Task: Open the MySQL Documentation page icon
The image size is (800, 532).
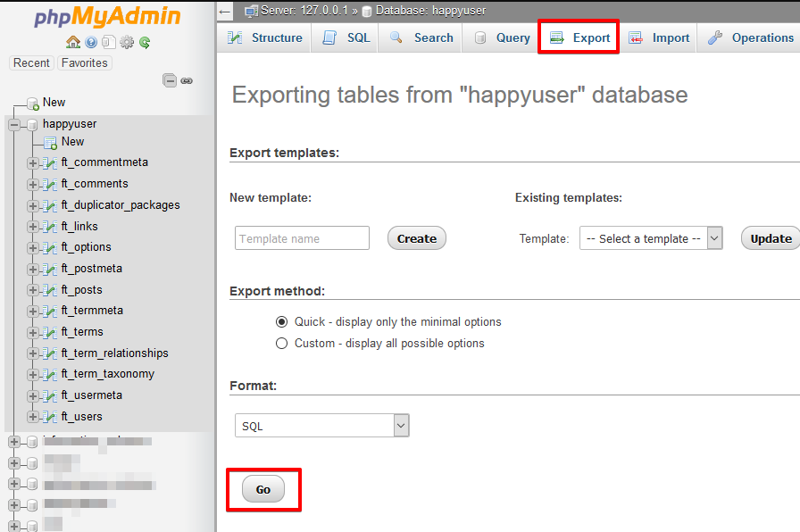Action: tap(108, 42)
